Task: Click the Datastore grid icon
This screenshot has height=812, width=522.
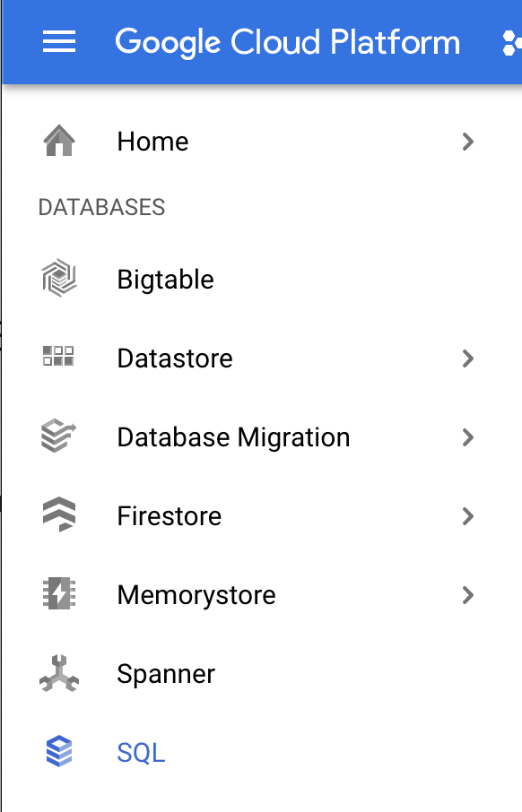Action: tap(58, 357)
